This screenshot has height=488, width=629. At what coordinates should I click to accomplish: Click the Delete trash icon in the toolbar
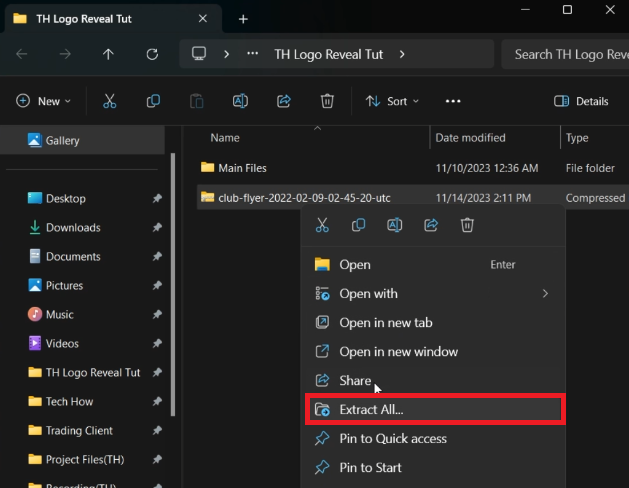point(327,101)
